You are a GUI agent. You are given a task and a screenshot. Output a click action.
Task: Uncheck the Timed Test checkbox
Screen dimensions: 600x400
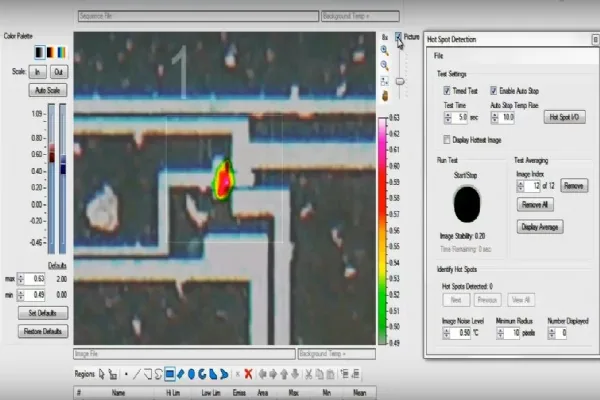(447, 91)
